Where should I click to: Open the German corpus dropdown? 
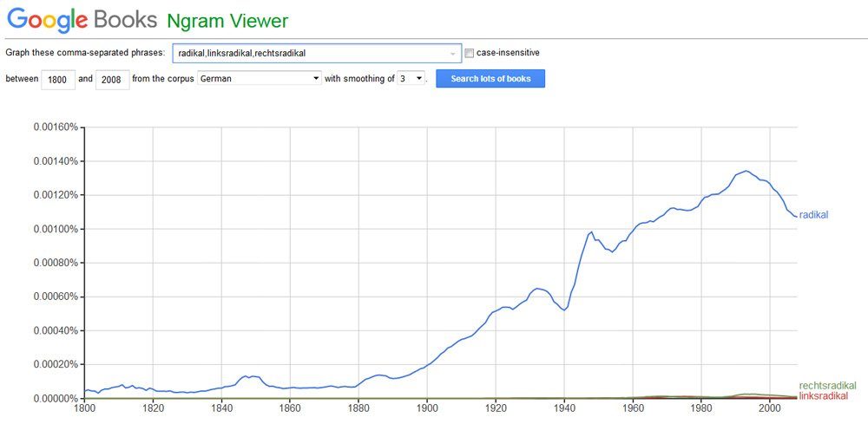tap(260, 79)
